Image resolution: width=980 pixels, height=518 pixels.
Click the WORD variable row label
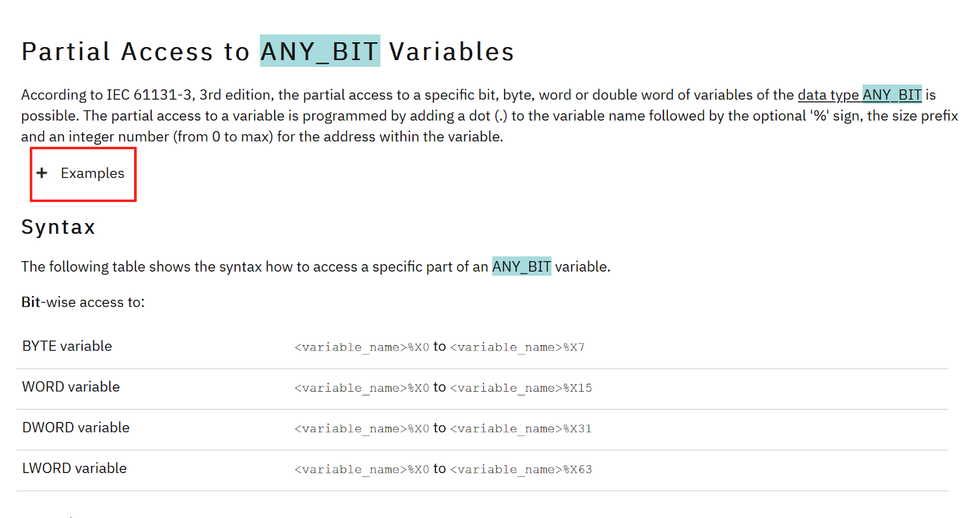tap(71, 387)
